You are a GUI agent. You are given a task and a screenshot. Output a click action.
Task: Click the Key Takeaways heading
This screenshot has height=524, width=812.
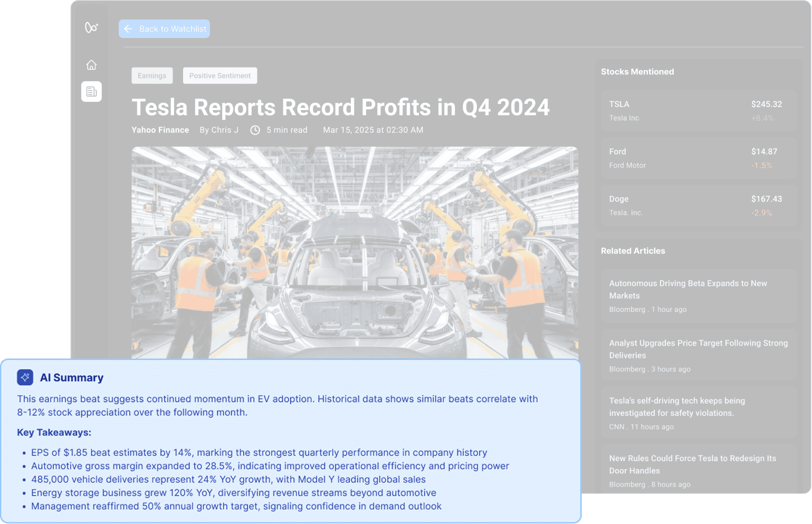point(54,433)
